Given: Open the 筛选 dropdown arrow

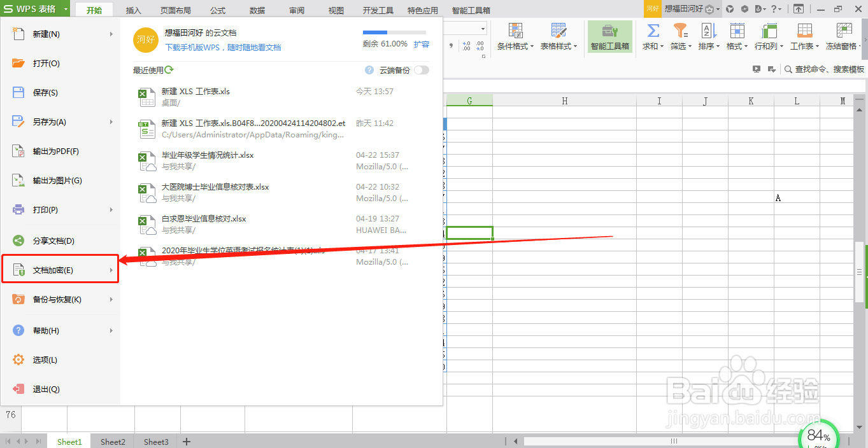Looking at the screenshot, I should click(690, 46).
